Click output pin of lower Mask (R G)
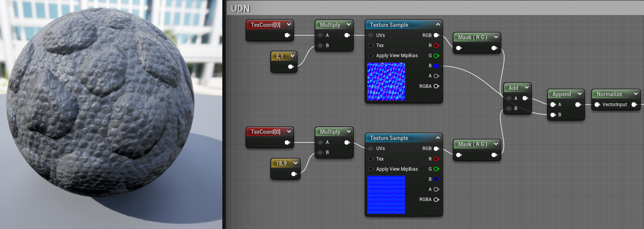The image size is (644, 229). [x=494, y=155]
